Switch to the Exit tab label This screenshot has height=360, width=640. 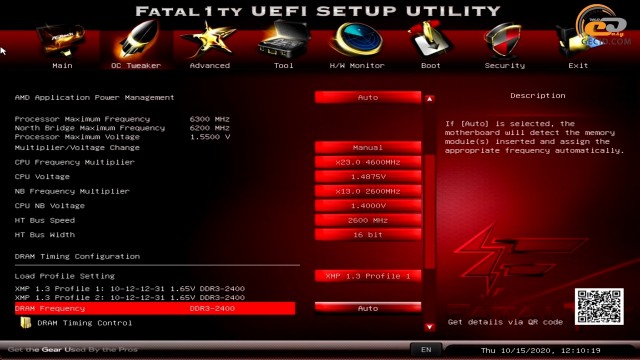click(578, 65)
